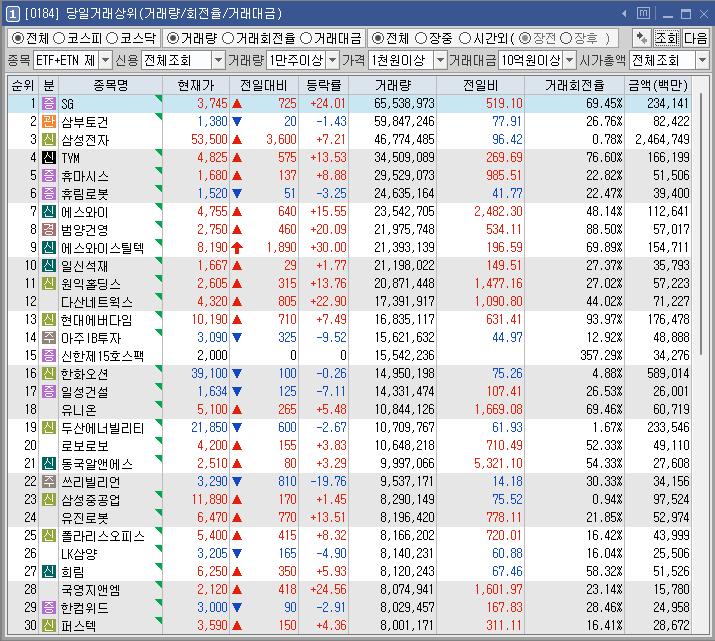Click the 조회 search button
The width and height of the screenshot is (715, 641).
667,38
